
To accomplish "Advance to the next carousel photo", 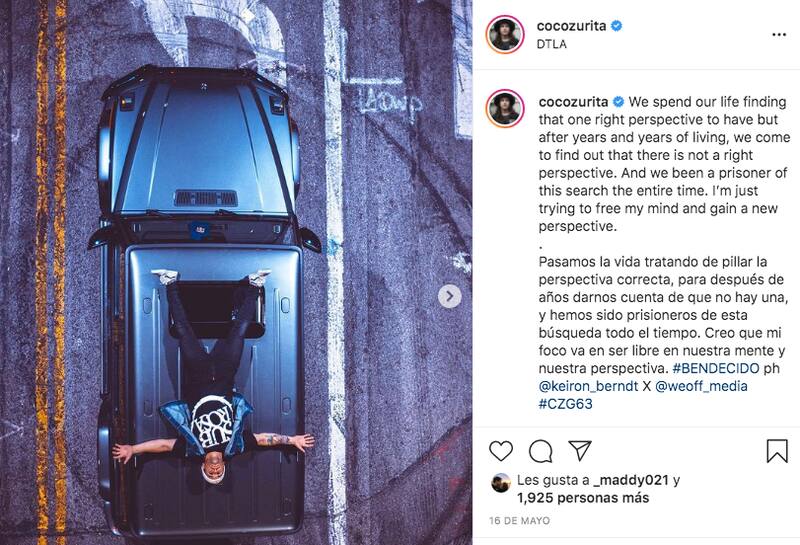I will point(449,296).
